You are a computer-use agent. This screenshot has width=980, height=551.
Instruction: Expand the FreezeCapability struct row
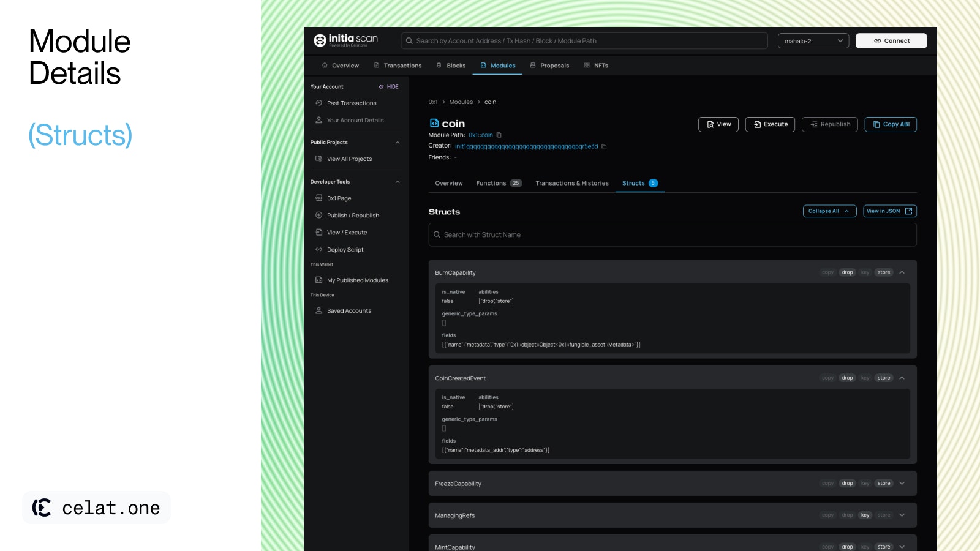point(902,484)
